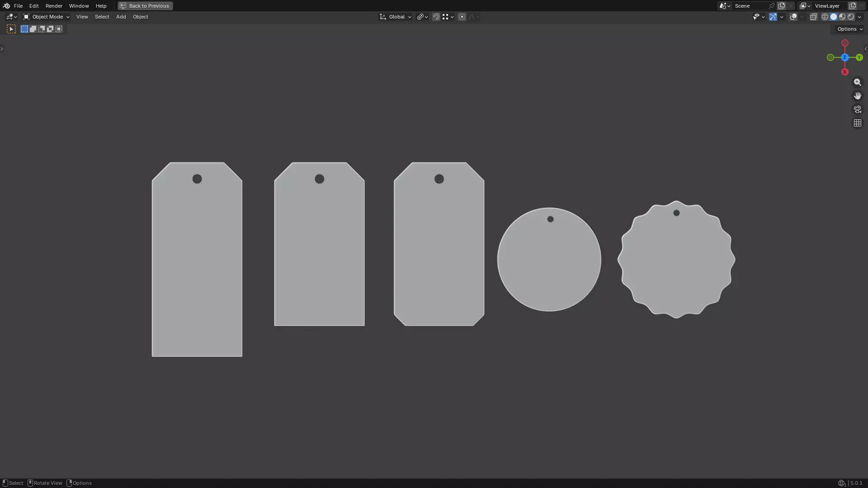Expand the left toolbar arrow

2,49
